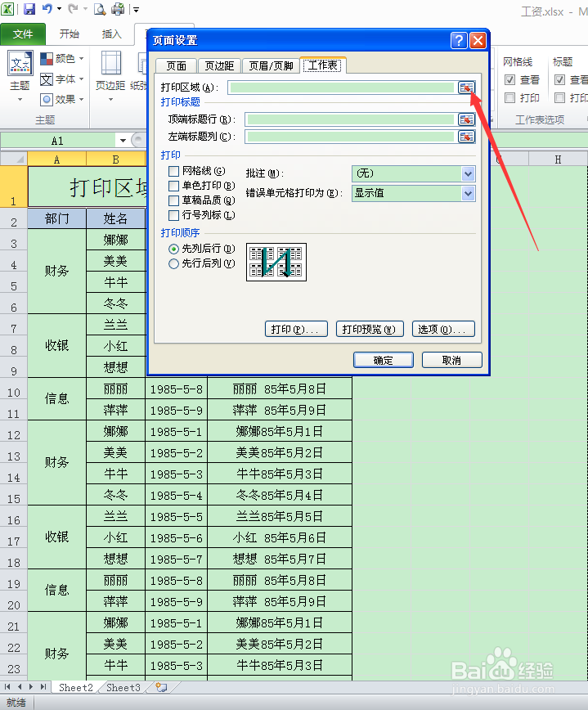Click range selector icon for 顶端标题行
Image resolution: width=588 pixels, height=710 pixels.
466,119
